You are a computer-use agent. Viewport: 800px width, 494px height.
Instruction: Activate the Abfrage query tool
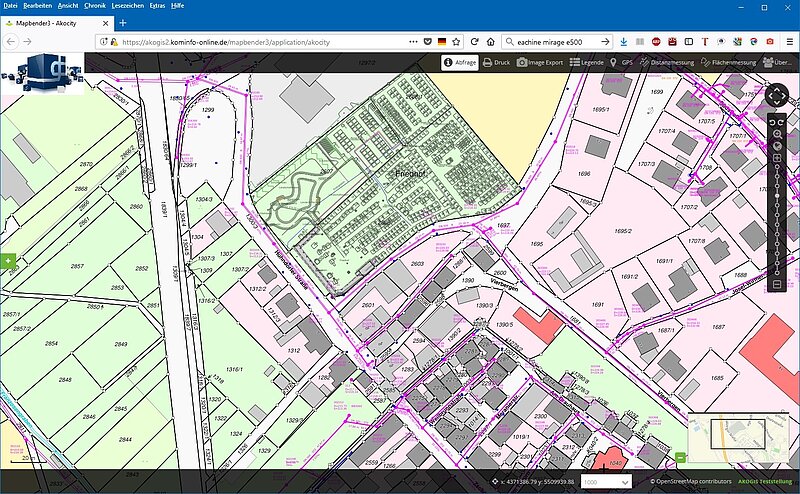click(x=459, y=62)
